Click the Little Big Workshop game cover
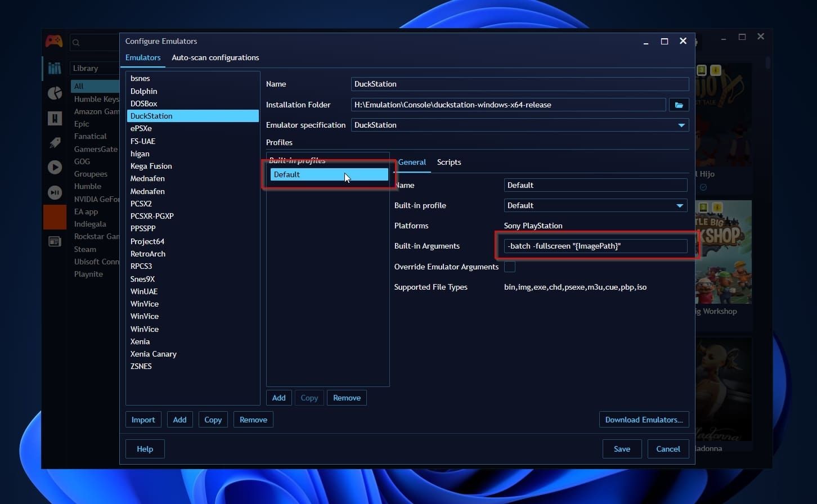The width and height of the screenshot is (817, 504). [724, 252]
